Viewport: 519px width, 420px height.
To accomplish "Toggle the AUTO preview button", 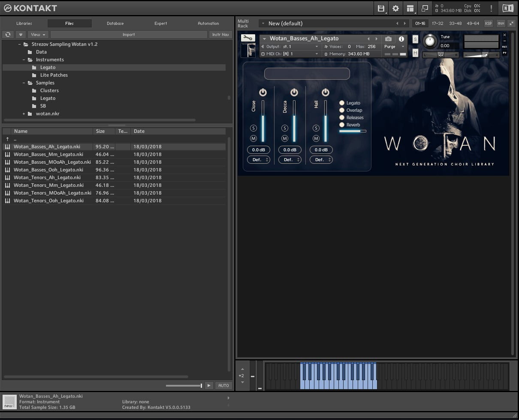I will 223,385.
